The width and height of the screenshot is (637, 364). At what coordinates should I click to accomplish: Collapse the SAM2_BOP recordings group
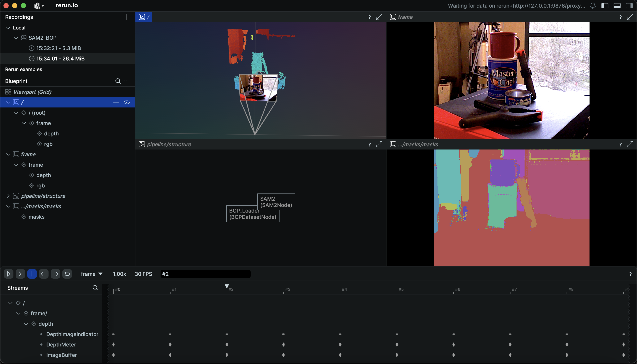pos(16,38)
